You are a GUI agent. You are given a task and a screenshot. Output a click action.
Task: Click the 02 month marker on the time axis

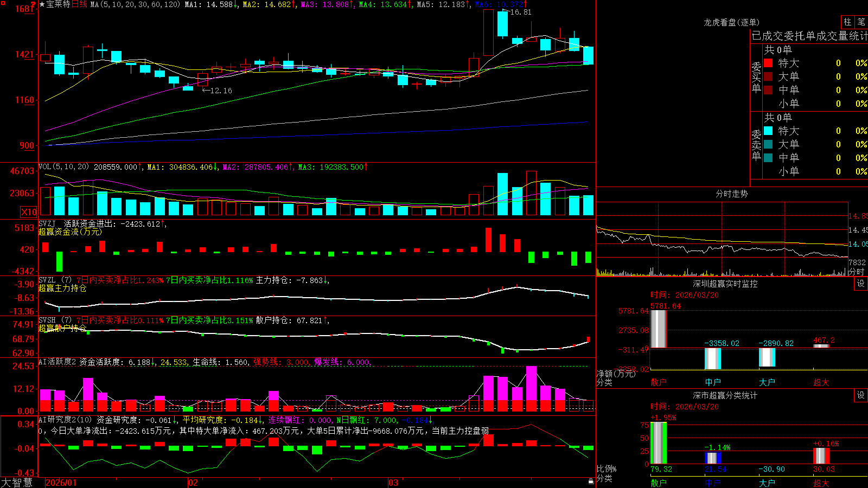pyautogui.click(x=193, y=483)
